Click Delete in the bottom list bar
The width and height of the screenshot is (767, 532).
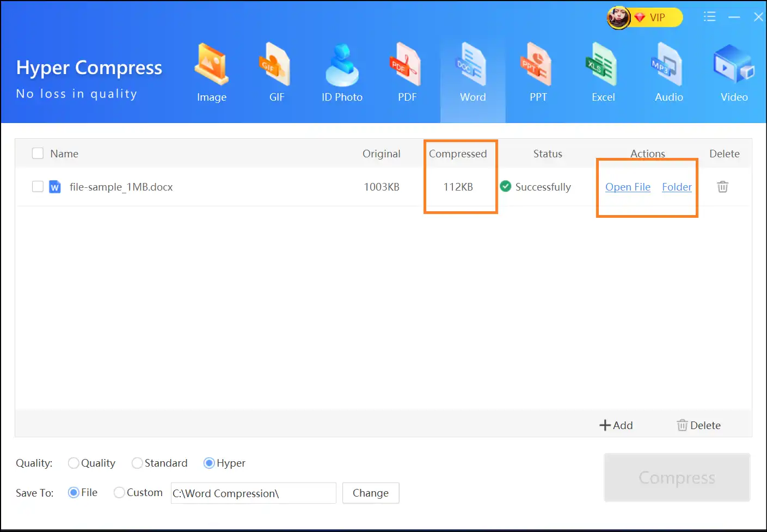click(698, 425)
